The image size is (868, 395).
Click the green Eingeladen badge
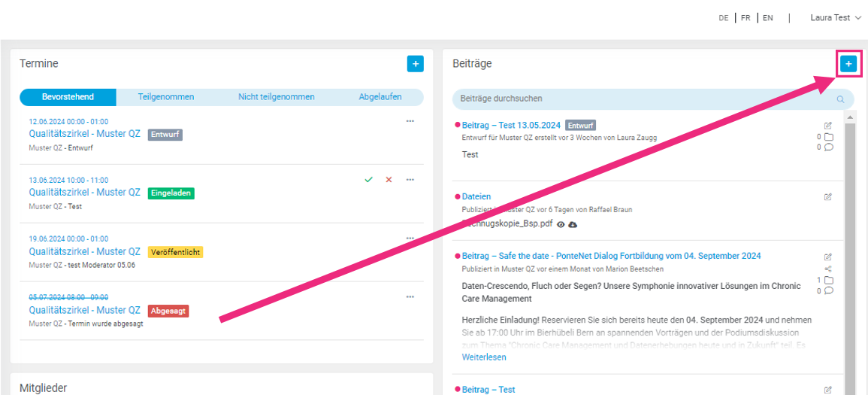tap(171, 193)
